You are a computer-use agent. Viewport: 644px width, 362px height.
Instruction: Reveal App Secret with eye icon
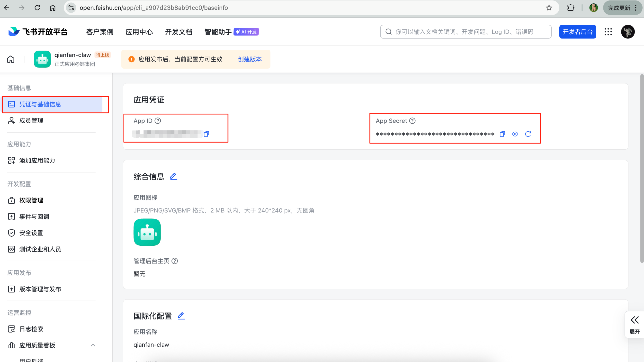(x=515, y=134)
